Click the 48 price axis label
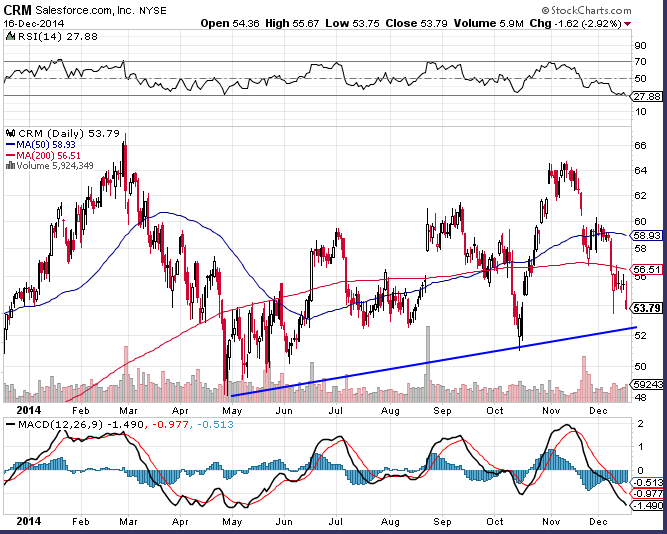 [640, 397]
